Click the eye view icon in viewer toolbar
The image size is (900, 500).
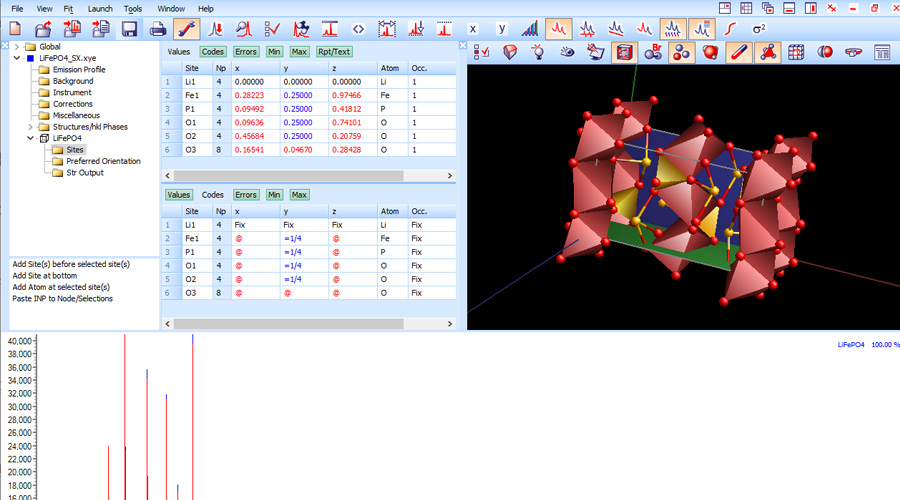[x=567, y=51]
